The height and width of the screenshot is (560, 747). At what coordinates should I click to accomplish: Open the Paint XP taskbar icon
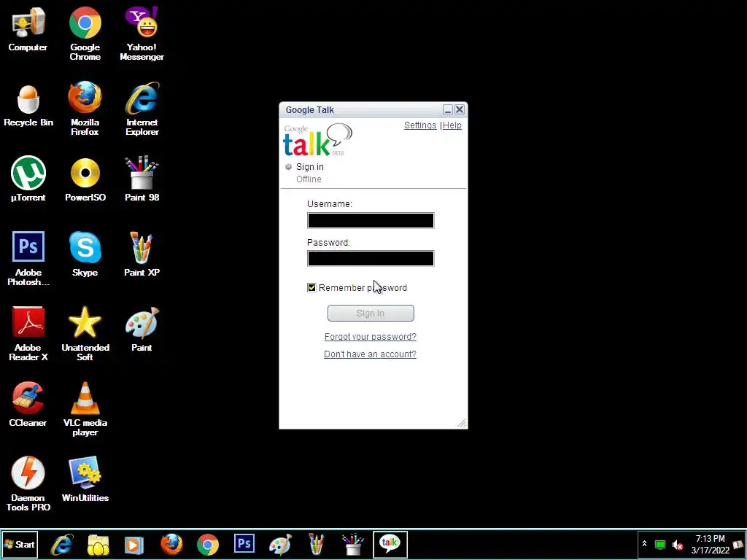tap(317, 544)
